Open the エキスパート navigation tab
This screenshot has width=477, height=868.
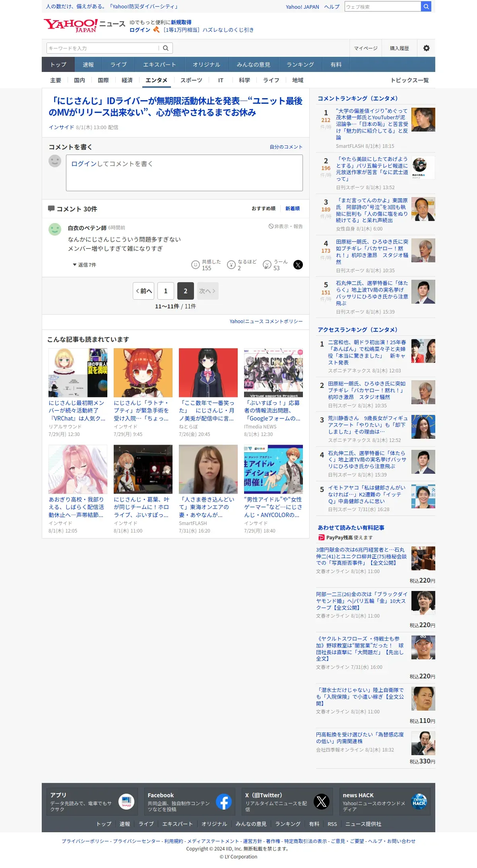tap(159, 64)
